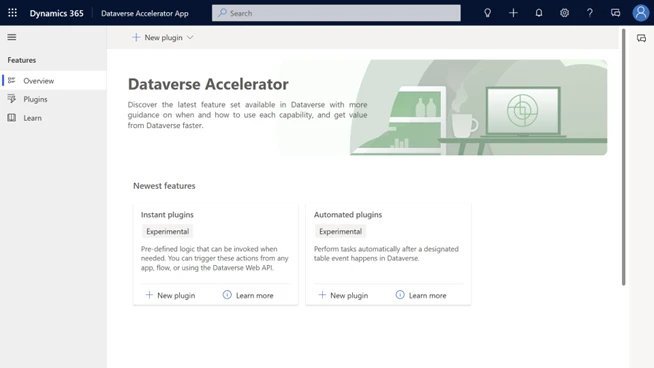Click Learn more on the Automated plugins card
Image resolution: width=654 pixels, height=368 pixels.
tap(421, 295)
